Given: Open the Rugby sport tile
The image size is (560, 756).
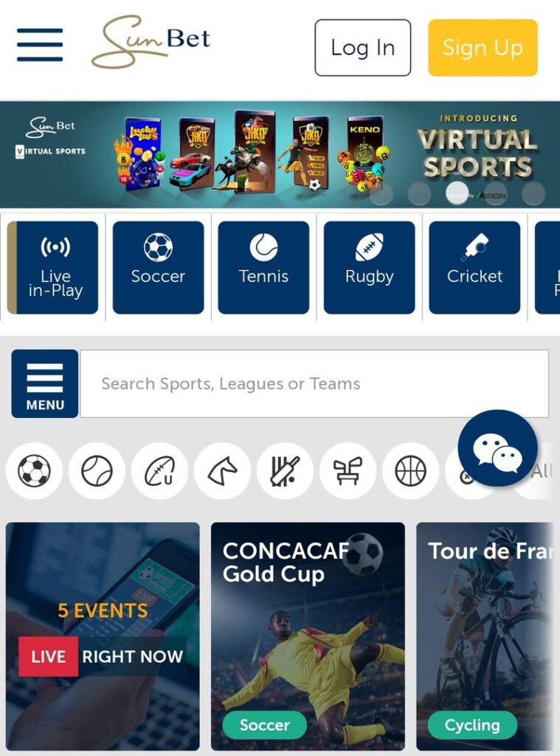Looking at the screenshot, I should 369,267.
